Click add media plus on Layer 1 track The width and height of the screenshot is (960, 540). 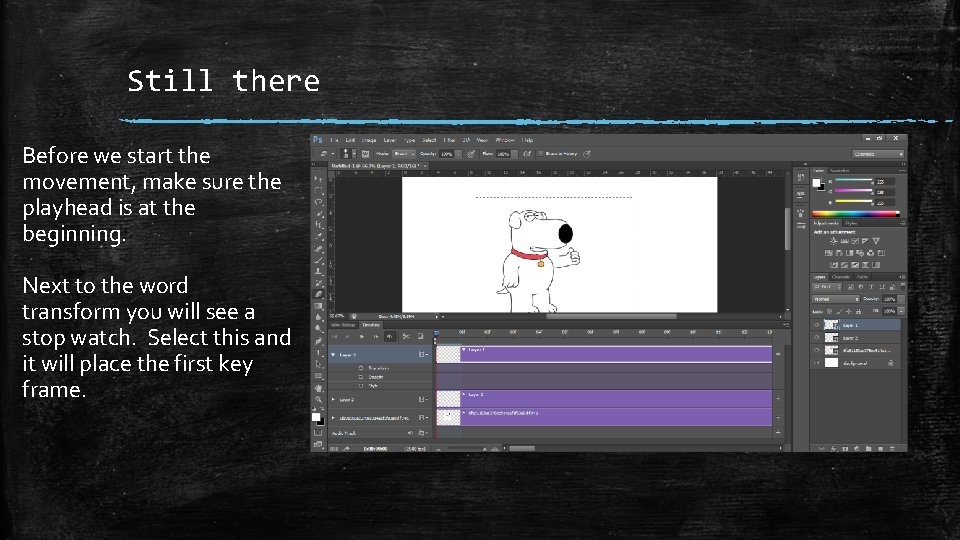(x=778, y=354)
